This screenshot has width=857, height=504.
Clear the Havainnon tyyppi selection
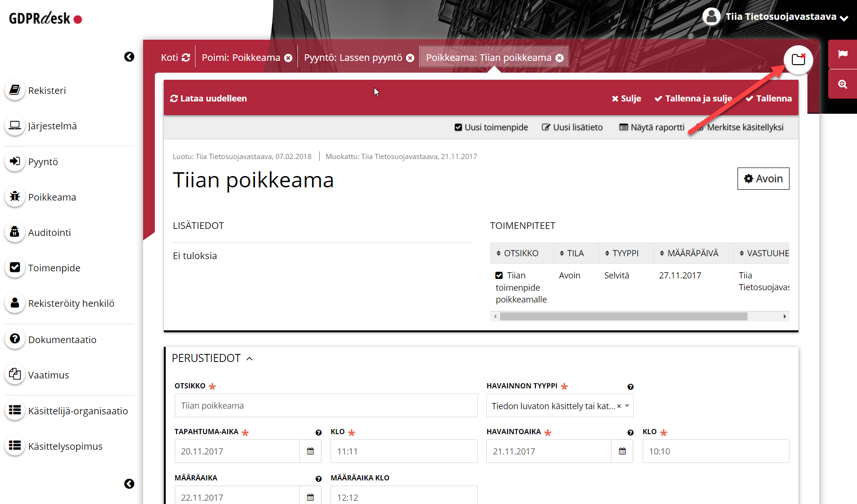[x=619, y=406]
